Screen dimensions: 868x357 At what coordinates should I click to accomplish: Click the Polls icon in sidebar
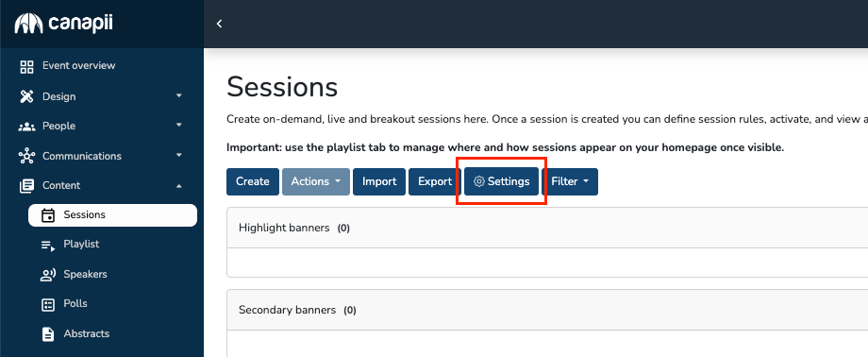48,304
